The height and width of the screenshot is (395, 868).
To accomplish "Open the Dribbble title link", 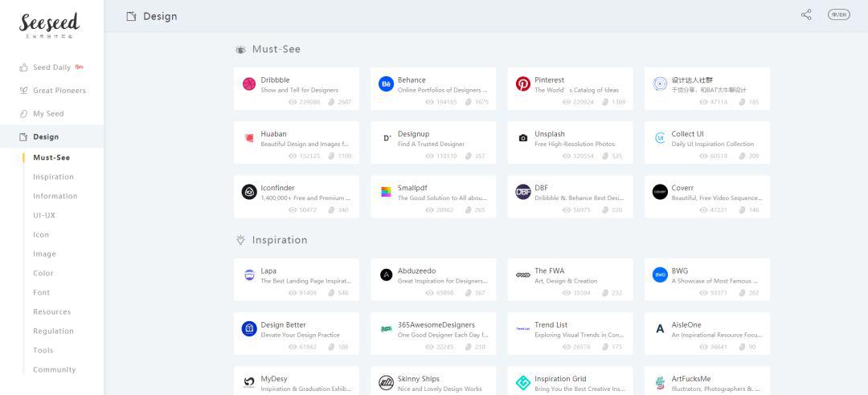I will (x=275, y=80).
